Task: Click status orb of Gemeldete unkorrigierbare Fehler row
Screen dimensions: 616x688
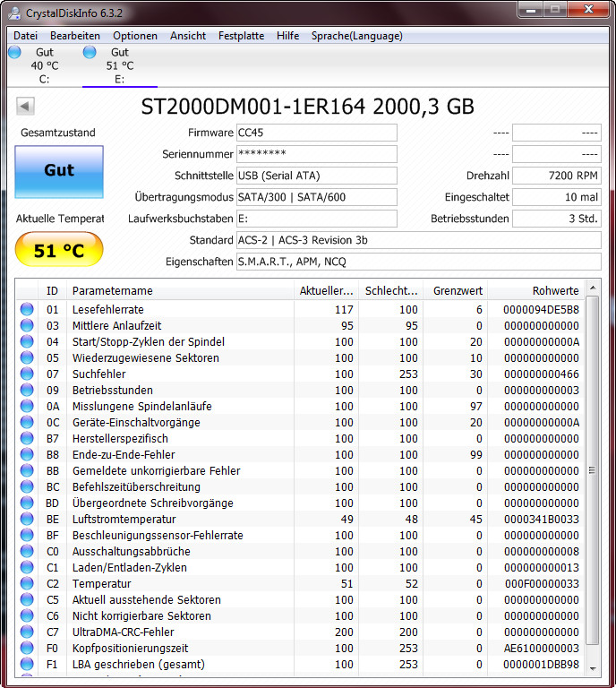Action: click(27, 470)
